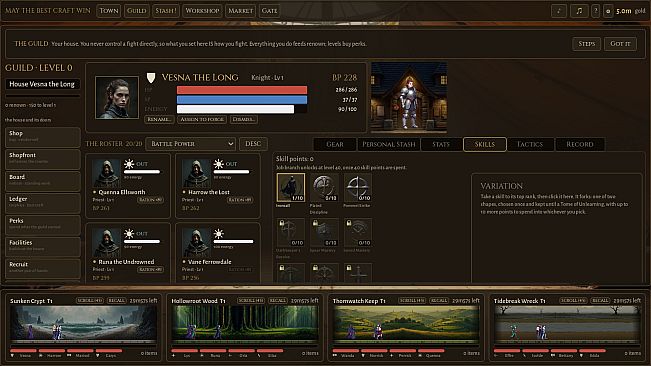Viewport: 651px width, 366px height.
Task: Select the Plated Discipline skill icon
Action: (324, 188)
